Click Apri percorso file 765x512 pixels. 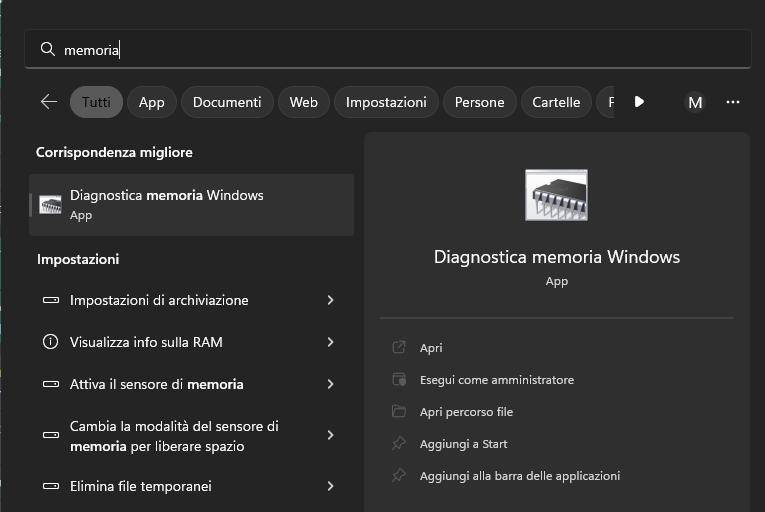[x=466, y=412]
